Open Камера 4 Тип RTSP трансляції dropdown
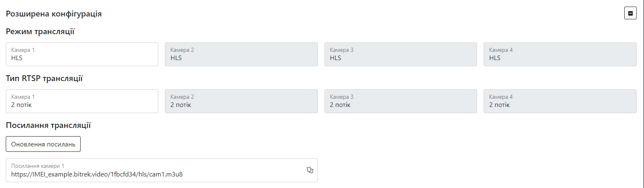This screenshot has height=188, width=644. click(x=560, y=101)
